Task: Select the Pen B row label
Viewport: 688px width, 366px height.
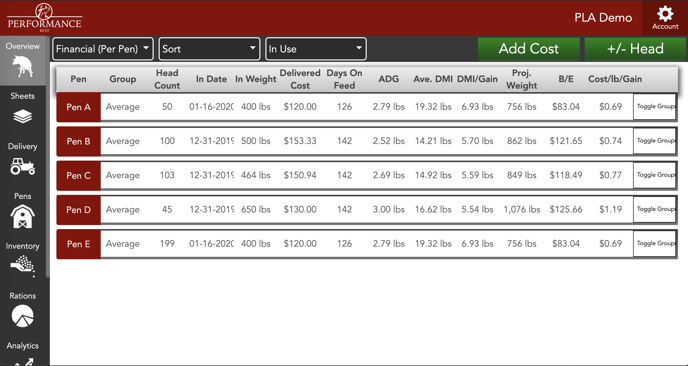Action: 79,141
